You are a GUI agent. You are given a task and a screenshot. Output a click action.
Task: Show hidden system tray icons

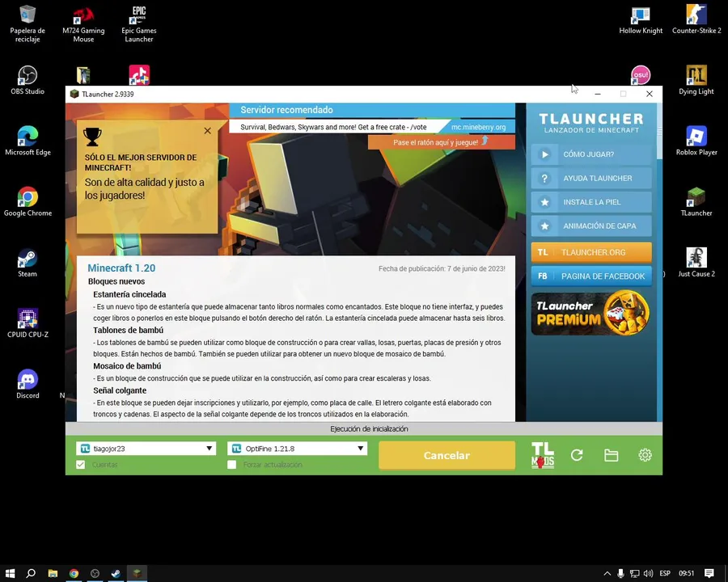(607, 573)
